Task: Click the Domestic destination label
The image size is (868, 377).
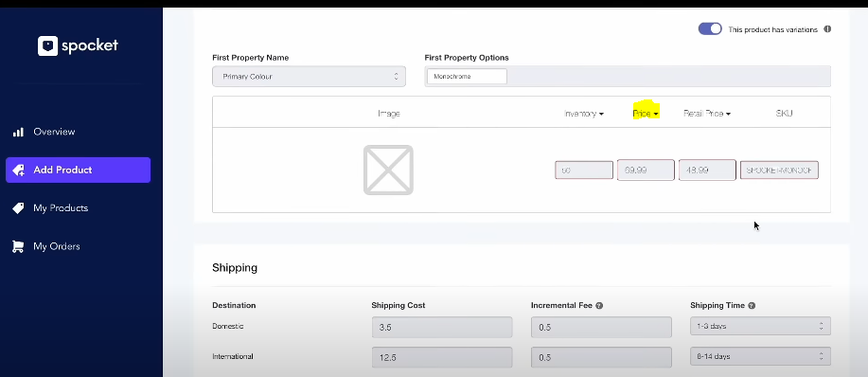Action: click(228, 326)
